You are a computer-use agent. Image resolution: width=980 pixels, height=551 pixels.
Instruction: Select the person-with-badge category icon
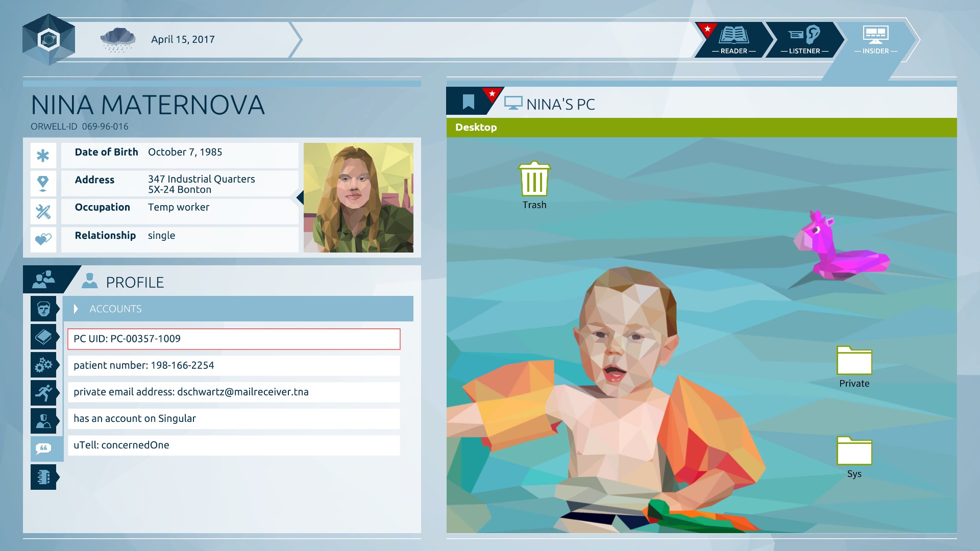(x=44, y=421)
